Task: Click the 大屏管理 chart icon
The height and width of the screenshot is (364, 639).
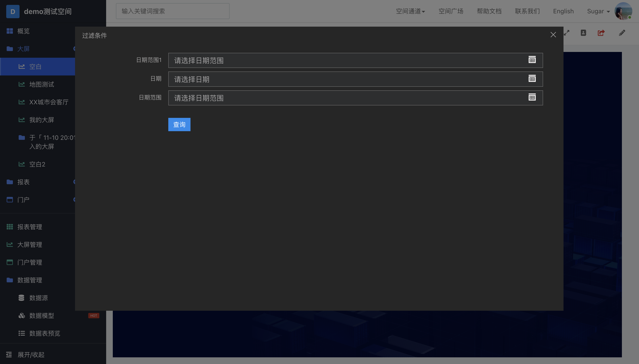Action: point(10,245)
